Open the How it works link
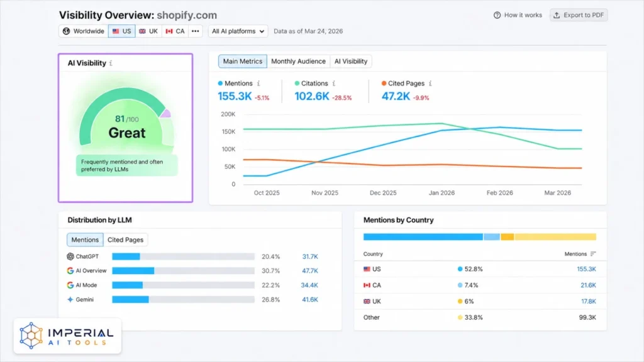 (x=518, y=15)
